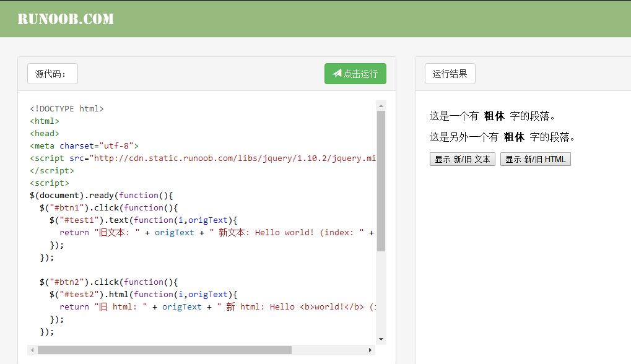Click the return "旧 html: " code line
The height and width of the screenshot is (364, 631).
click(218, 307)
